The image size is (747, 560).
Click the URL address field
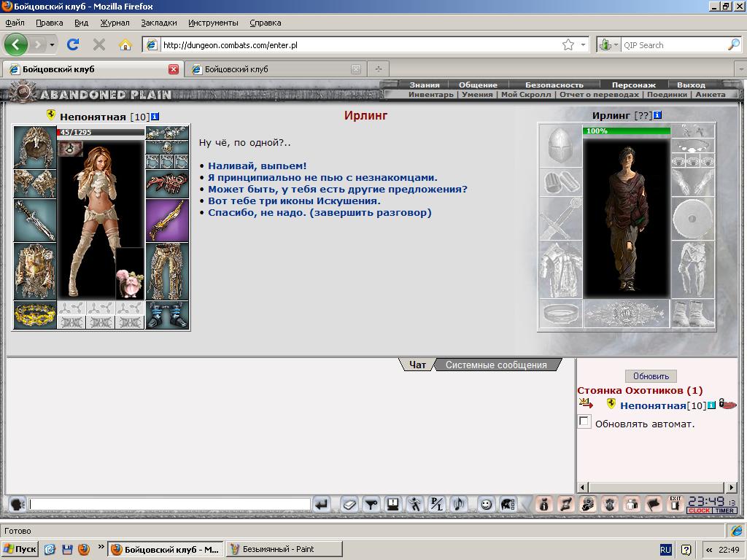tap(360, 44)
